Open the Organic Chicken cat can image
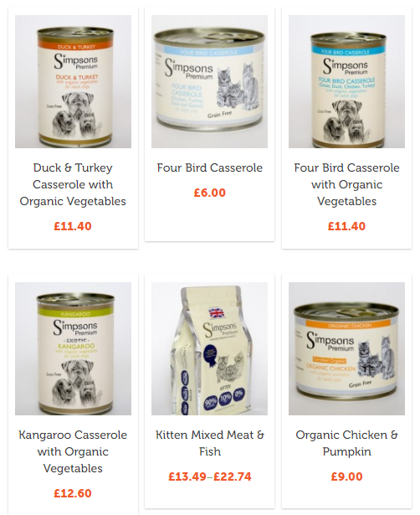The height and width of the screenshot is (515, 420). click(346, 348)
